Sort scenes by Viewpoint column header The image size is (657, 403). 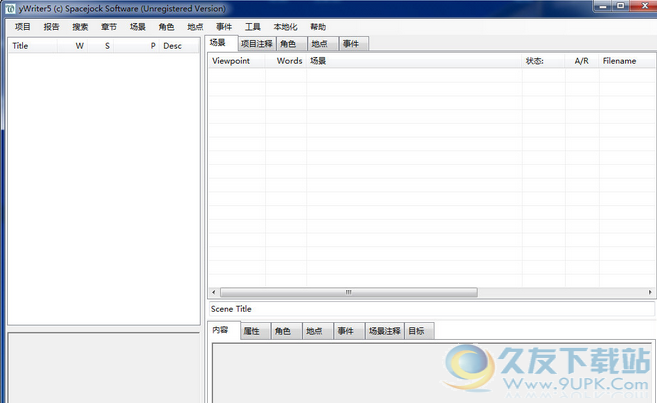pos(237,61)
